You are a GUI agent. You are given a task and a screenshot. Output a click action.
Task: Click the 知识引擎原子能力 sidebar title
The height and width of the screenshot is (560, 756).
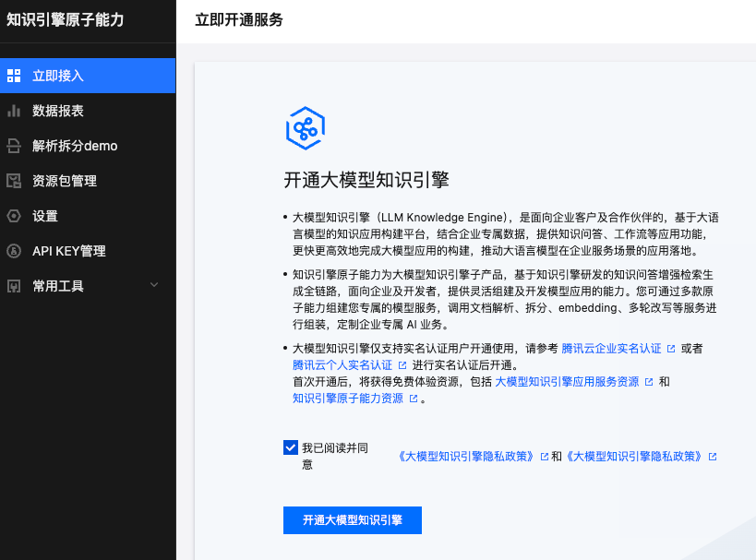point(66,19)
